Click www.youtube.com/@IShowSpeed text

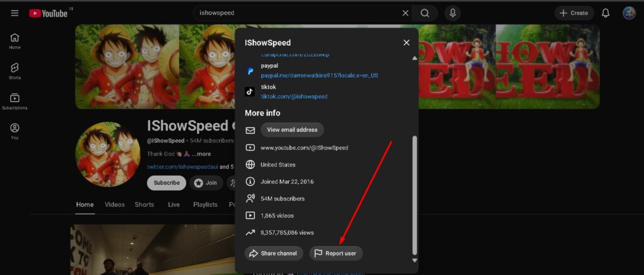pos(304,148)
